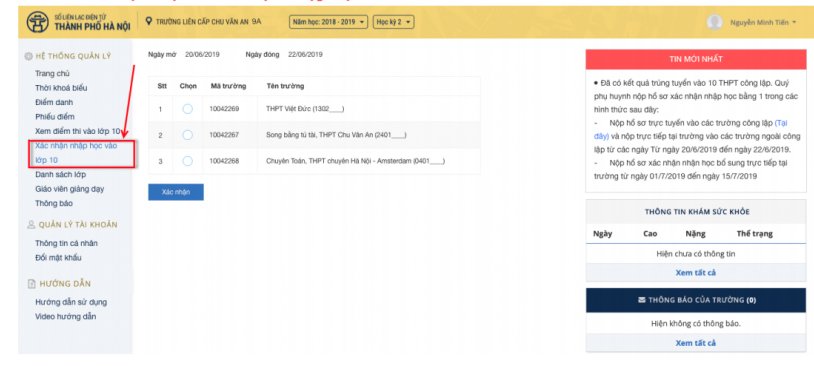The image size is (814, 366).
Task: Click the Chọn column header
Action: (x=188, y=86)
